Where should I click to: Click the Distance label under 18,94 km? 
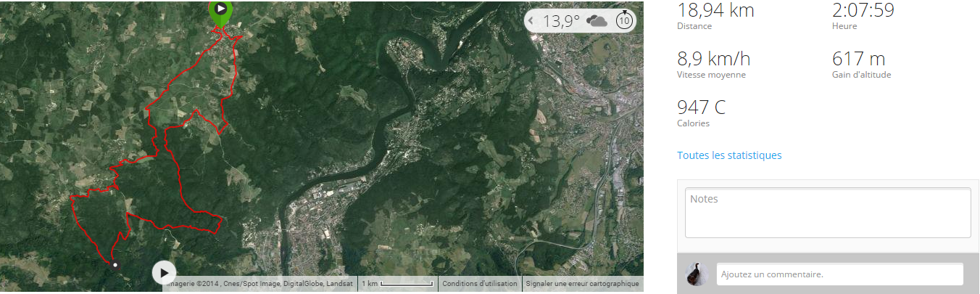(694, 26)
